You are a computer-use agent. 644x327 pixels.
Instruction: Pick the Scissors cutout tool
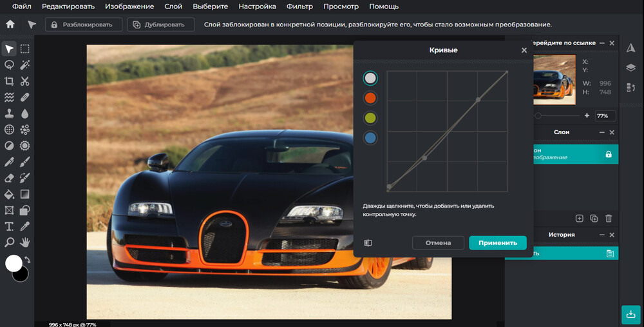[x=25, y=81]
